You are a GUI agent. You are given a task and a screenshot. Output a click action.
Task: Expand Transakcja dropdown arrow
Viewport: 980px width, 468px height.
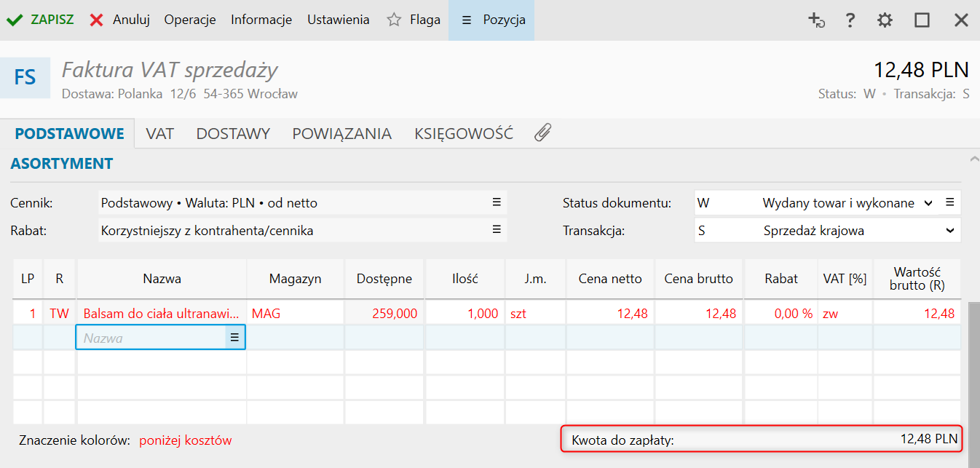(949, 231)
